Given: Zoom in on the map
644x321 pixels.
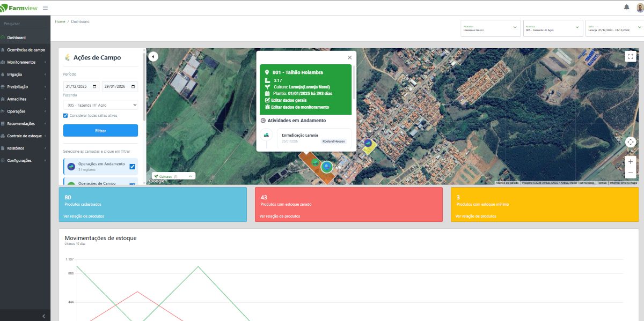Looking at the screenshot, I should (631, 161).
